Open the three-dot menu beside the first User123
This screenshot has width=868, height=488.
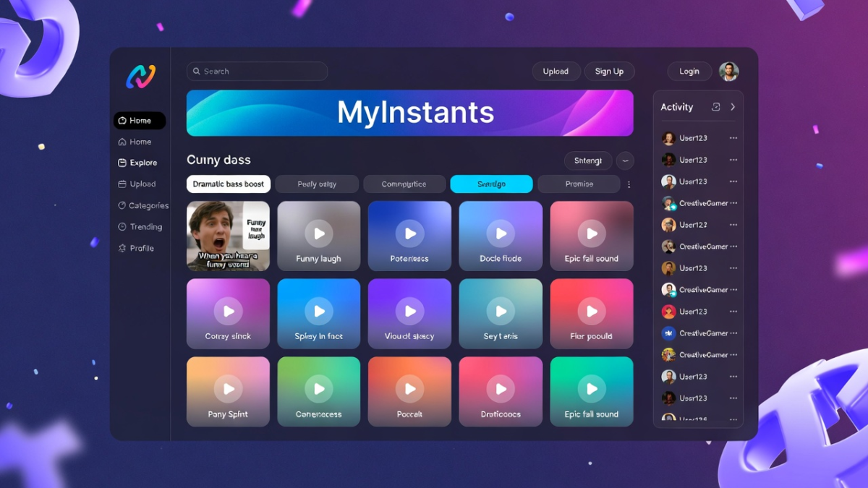[733, 137]
